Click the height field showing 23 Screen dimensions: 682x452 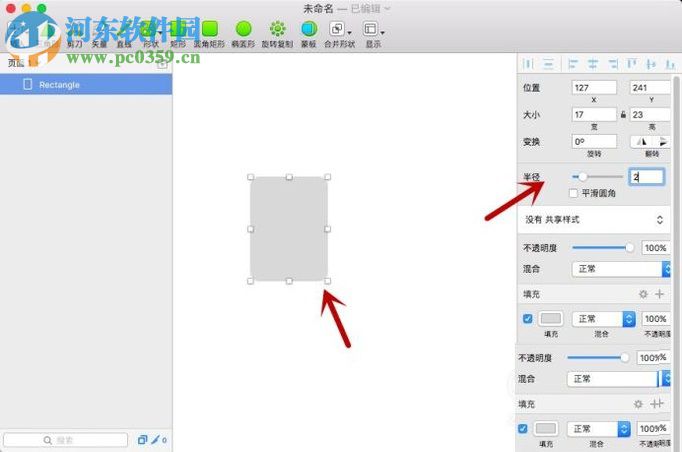(651, 114)
